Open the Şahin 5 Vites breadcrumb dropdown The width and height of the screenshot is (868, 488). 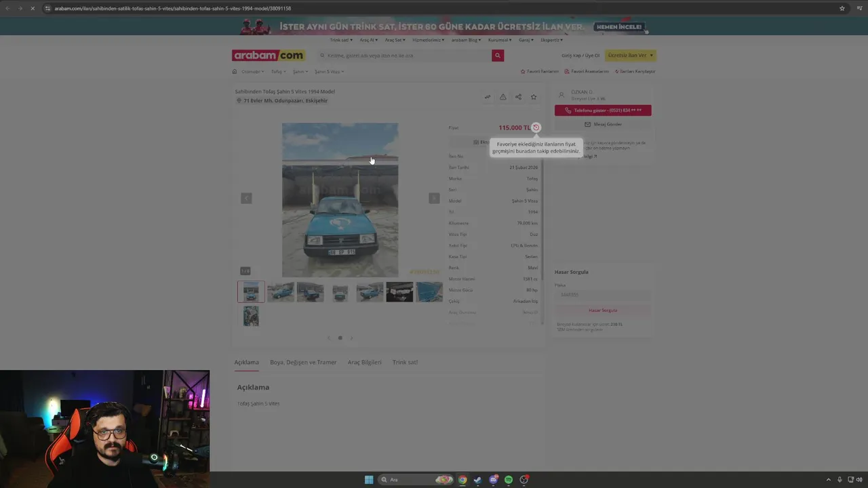tap(329, 71)
